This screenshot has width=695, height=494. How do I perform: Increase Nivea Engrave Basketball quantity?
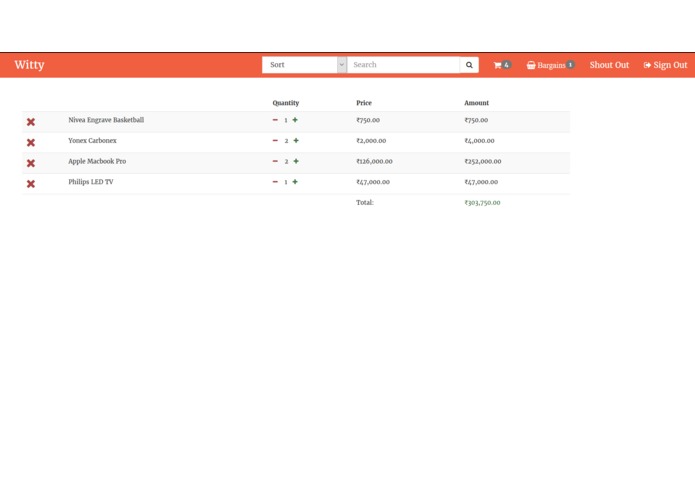[x=295, y=120]
